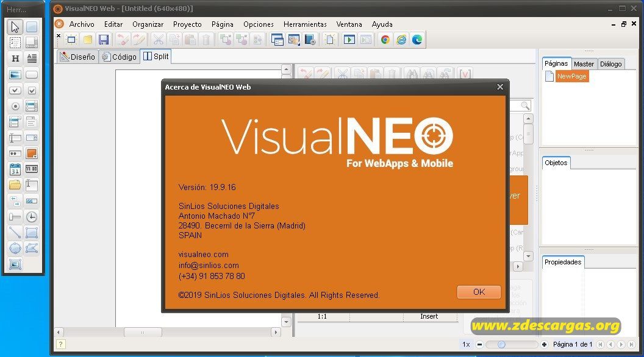Click the design horizontal scrollbar right arrow
The width and height of the screenshot is (644, 357).
pos(276,332)
